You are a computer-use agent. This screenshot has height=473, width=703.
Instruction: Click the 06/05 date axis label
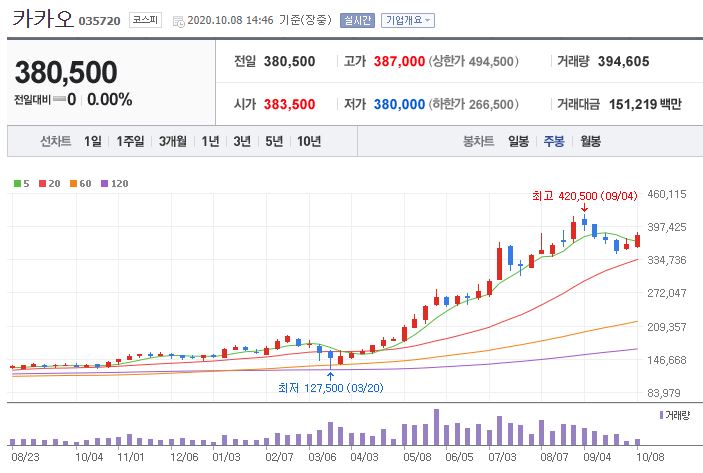coord(460,457)
